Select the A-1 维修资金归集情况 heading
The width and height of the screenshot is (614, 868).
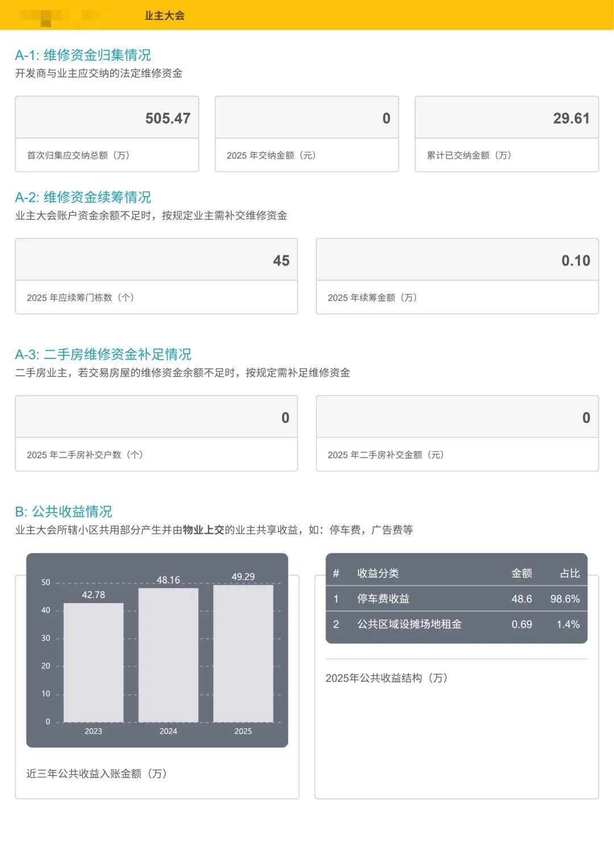point(83,55)
